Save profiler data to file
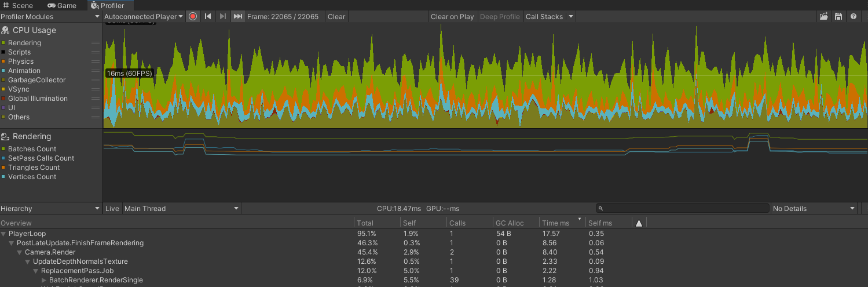Viewport: 868px width, 287px height. (838, 17)
